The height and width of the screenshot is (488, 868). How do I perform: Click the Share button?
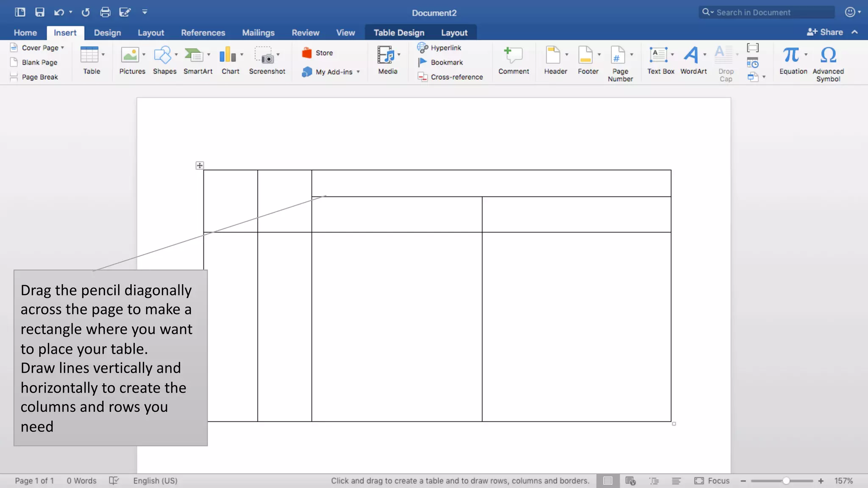pyautogui.click(x=825, y=32)
